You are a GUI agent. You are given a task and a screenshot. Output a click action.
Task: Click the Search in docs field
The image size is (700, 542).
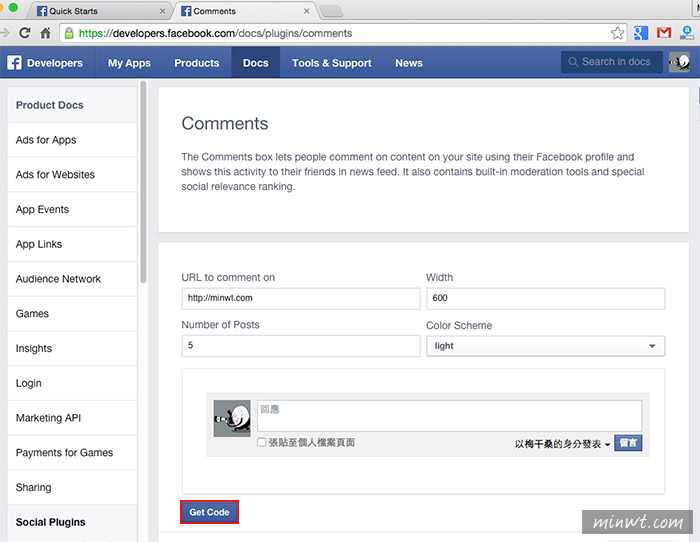pos(612,62)
